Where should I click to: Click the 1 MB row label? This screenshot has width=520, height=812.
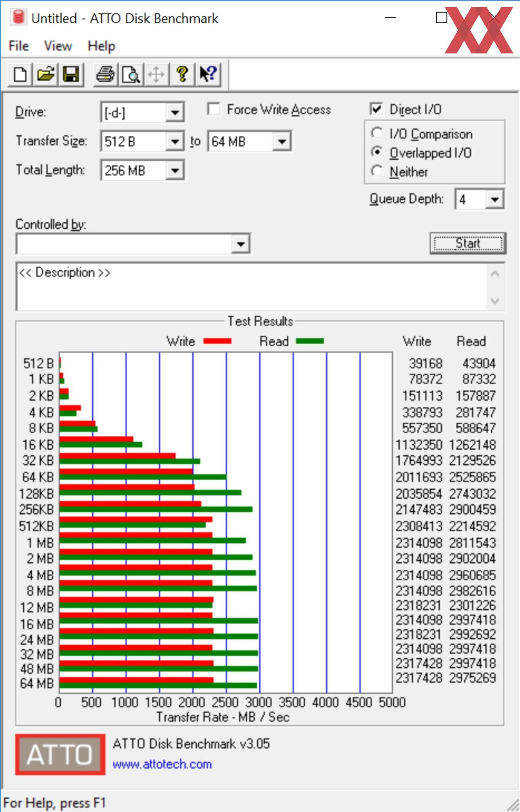click(x=40, y=543)
